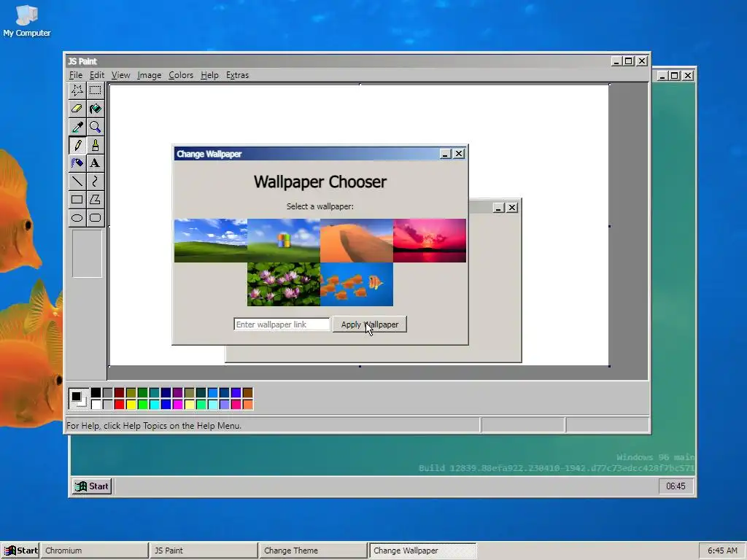Viewport: 747px width, 560px height.
Task: Switch to Chromium in the taskbar
Action: (x=94, y=551)
